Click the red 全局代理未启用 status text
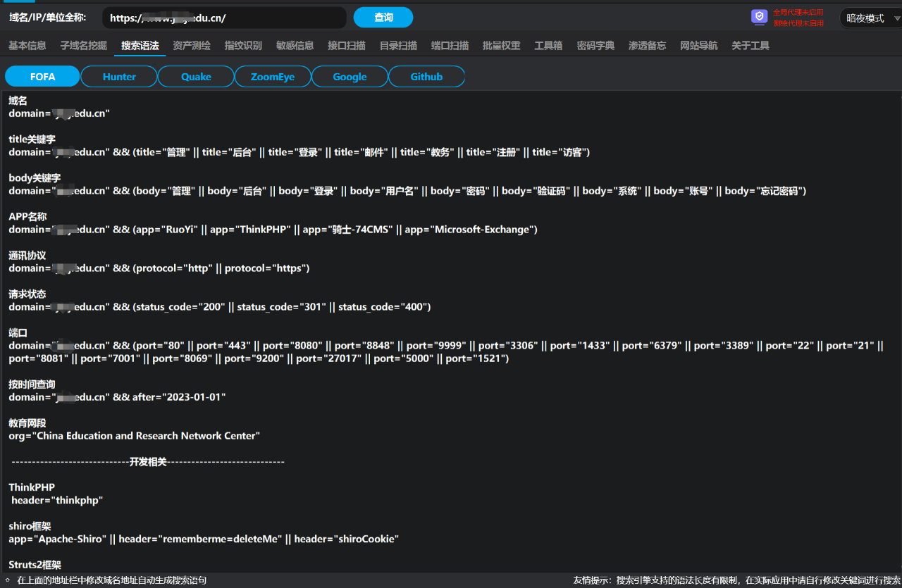902x588 pixels. click(x=798, y=12)
